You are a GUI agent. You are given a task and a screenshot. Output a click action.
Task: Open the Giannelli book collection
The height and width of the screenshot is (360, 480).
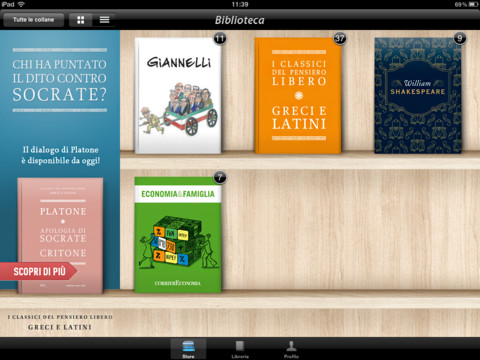click(x=178, y=96)
